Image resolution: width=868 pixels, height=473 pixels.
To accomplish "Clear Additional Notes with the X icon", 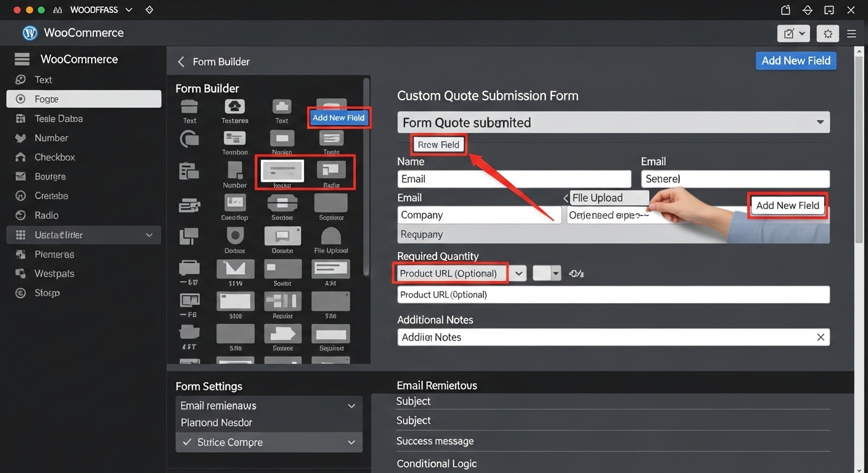I will point(821,337).
